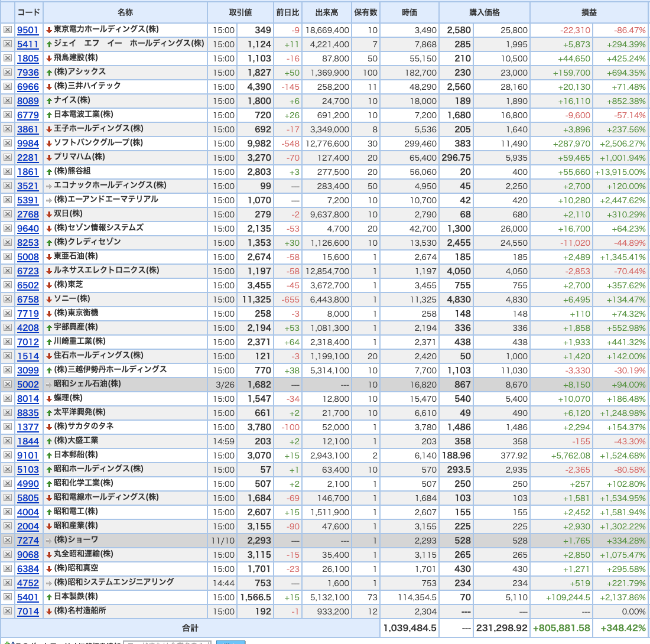Click the loss value -22,310

pyautogui.click(x=575, y=30)
